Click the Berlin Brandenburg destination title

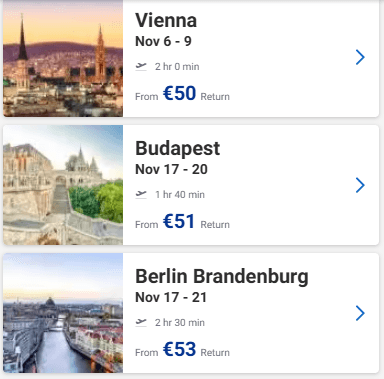click(222, 277)
